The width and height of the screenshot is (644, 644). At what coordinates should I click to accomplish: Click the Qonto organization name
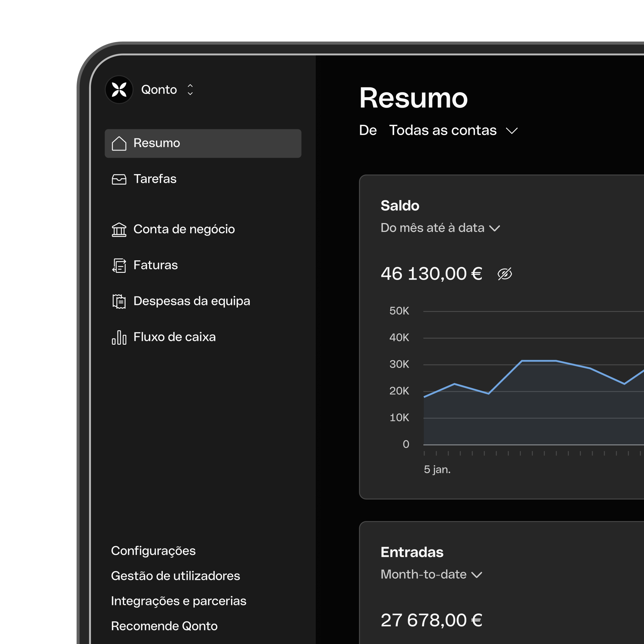coord(159,90)
